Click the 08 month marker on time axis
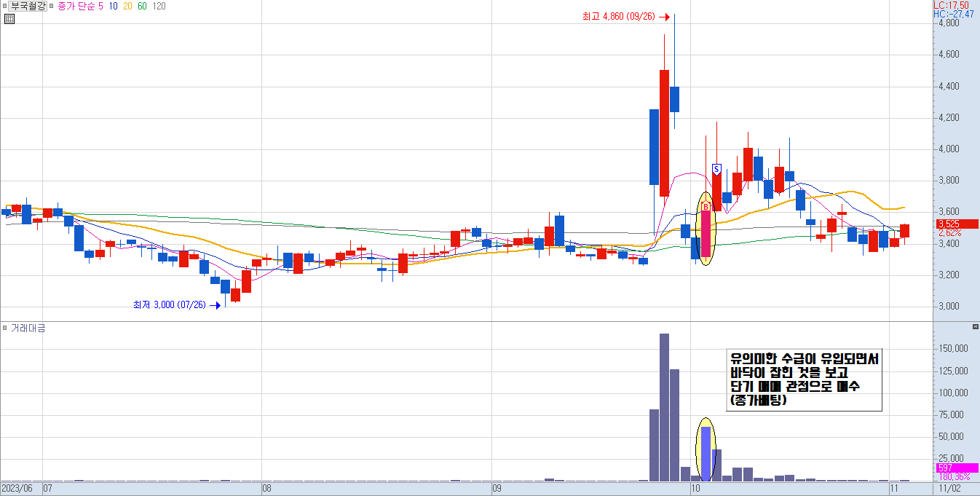This screenshot has height=496, width=980. pyautogui.click(x=267, y=487)
